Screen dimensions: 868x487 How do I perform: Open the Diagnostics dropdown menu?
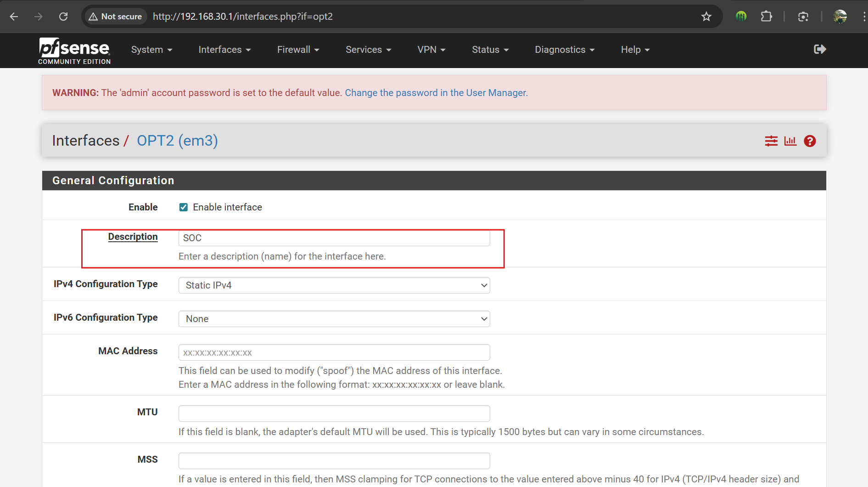[564, 50]
